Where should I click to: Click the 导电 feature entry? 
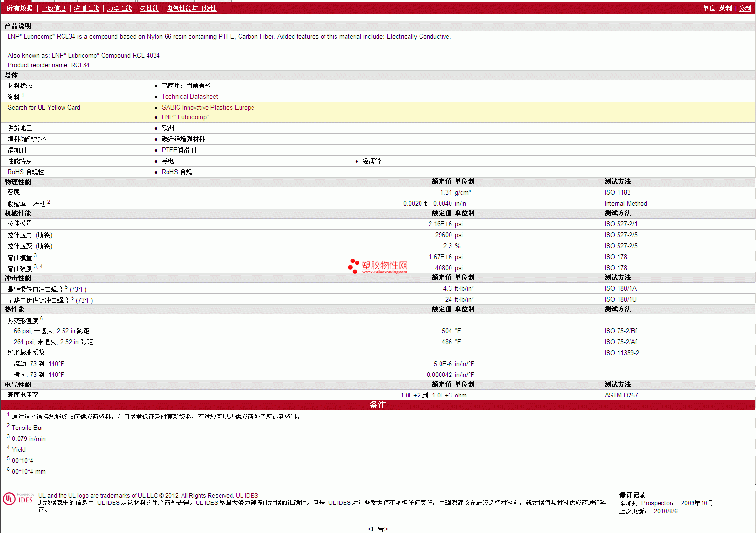pyautogui.click(x=168, y=161)
